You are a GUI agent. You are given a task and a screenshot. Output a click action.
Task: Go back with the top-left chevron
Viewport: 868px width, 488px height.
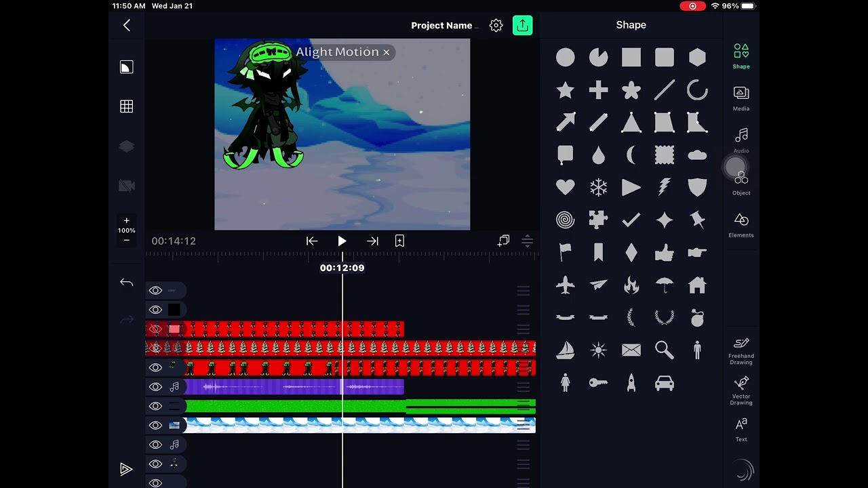tap(127, 25)
